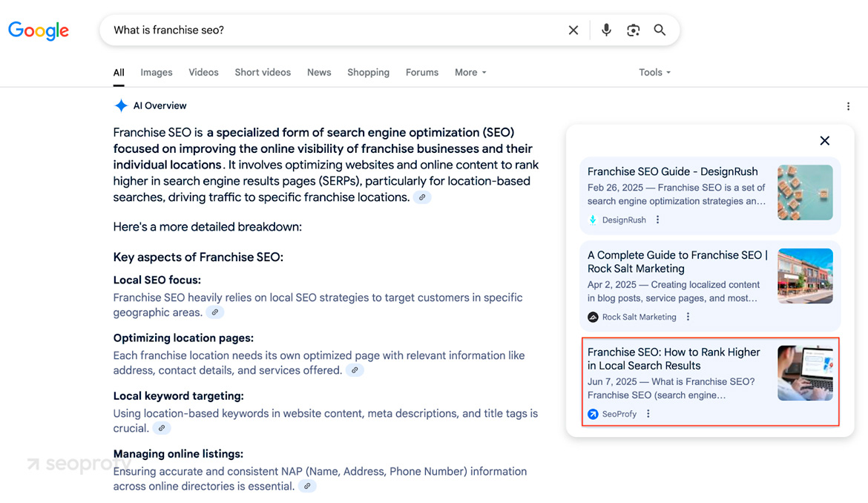Click the Google logo
Viewport: 868px width, 503px height.
(x=38, y=30)
